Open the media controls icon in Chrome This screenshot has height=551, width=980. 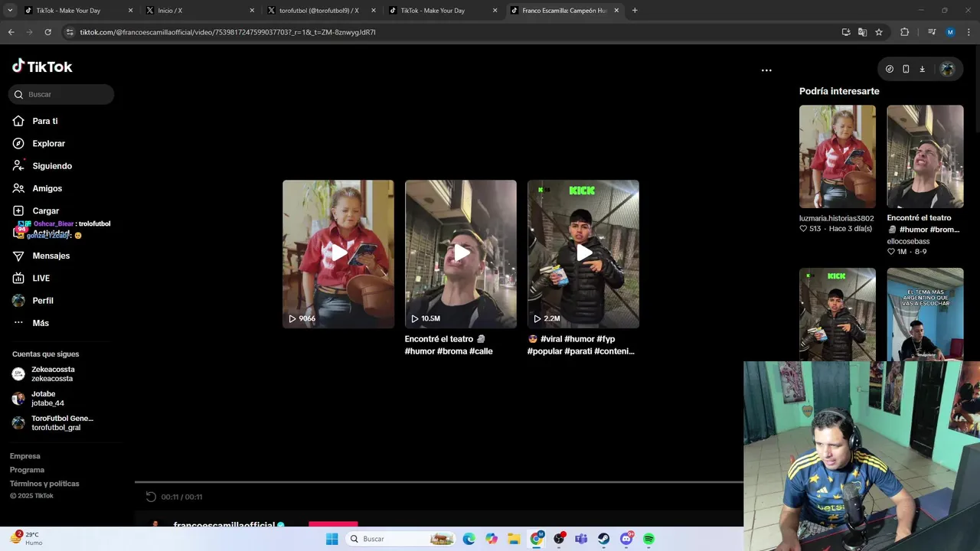tap(932, 32)
